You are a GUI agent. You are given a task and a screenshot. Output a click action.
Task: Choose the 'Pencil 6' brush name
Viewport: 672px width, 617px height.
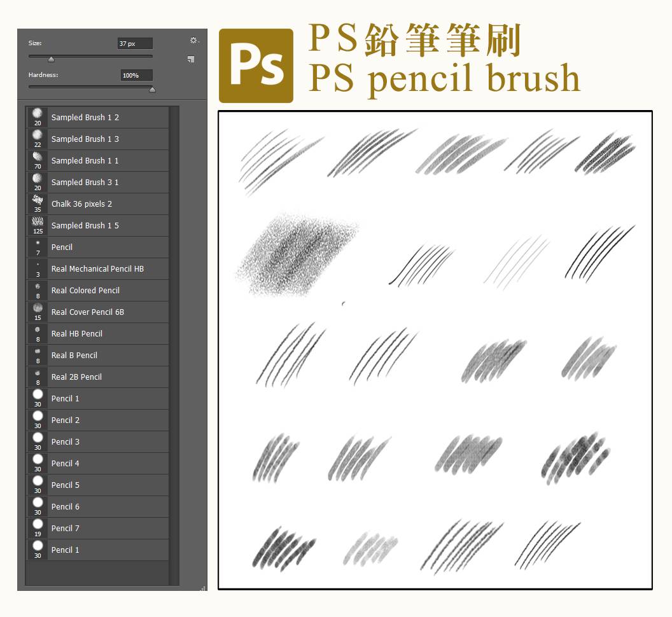[x=65, y=507]
